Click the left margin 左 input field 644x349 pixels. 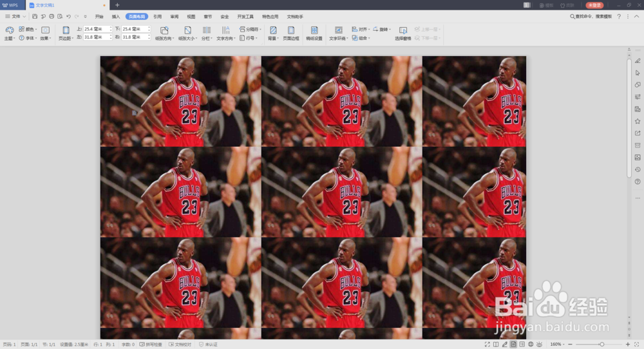(x=97, y=37)
